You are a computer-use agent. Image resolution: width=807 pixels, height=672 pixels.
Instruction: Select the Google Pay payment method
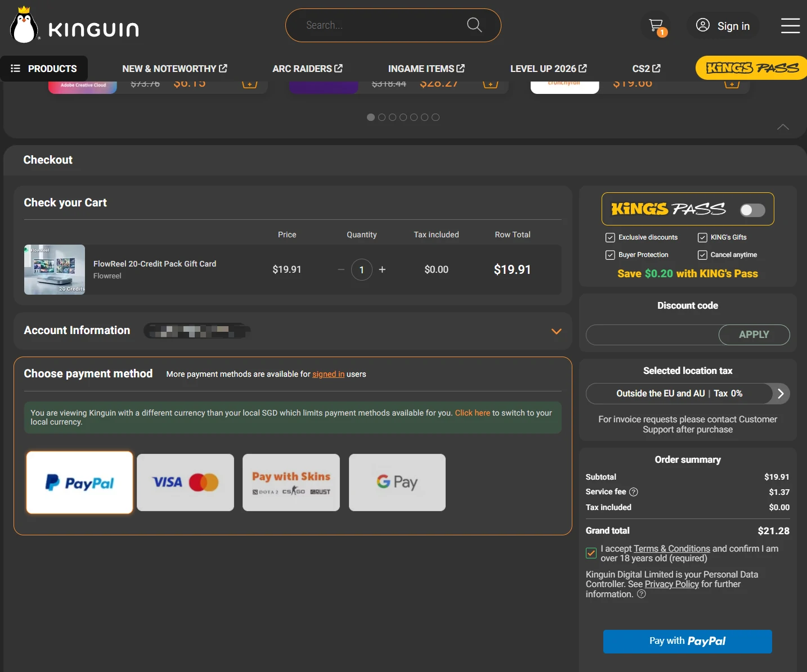coord(397,482)
